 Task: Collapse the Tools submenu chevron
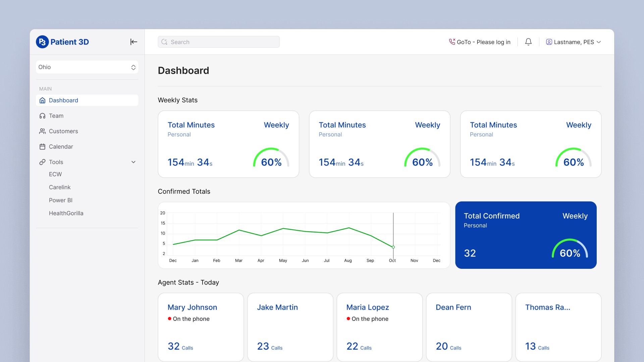tap(133, 162)
